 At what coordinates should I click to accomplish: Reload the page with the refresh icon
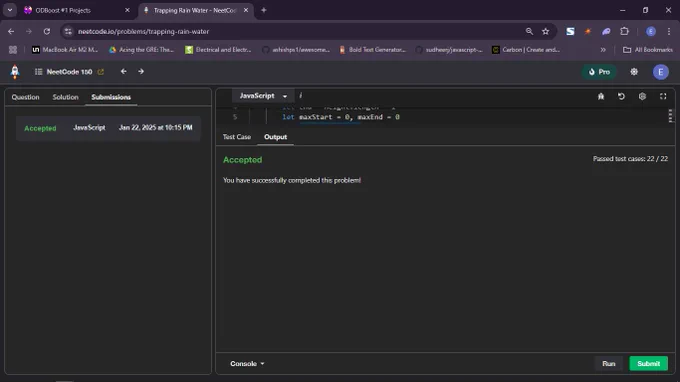tap(47, 31)
